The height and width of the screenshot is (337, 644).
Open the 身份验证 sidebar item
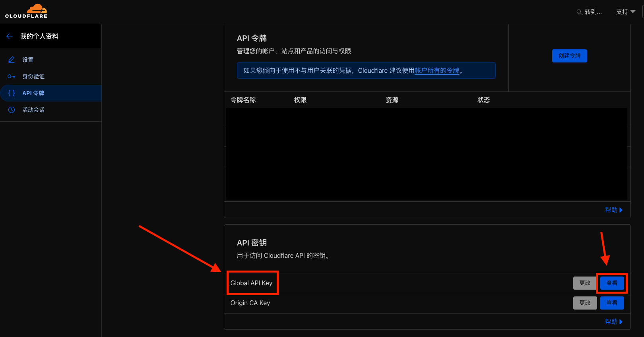point(51,76)
